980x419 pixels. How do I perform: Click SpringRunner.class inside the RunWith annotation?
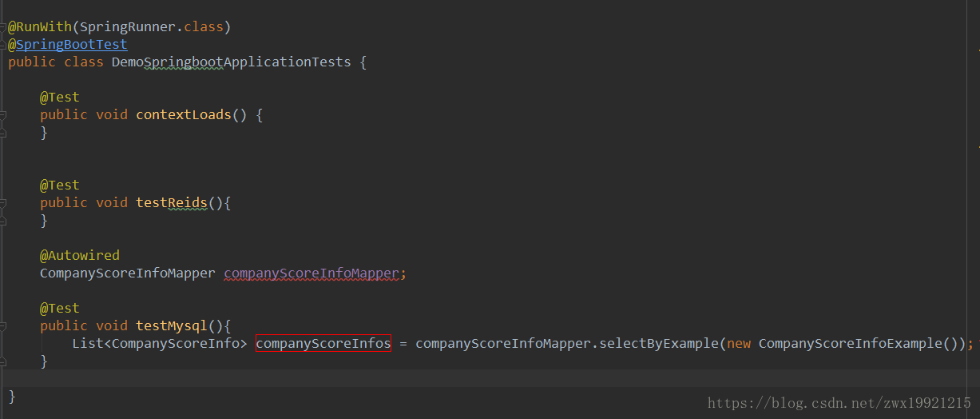coord(151,26)
